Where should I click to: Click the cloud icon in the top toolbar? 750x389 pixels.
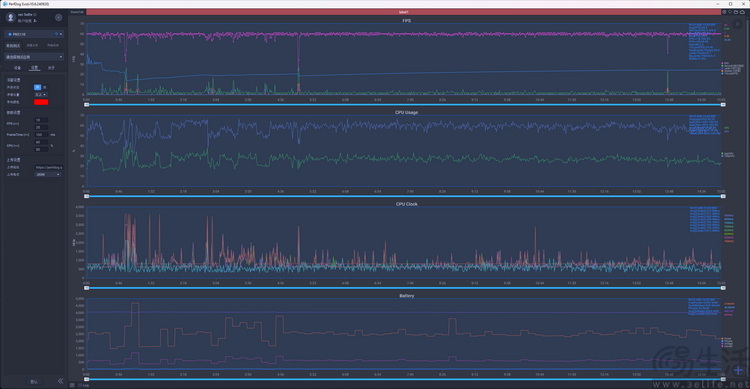tap(742, 12)
